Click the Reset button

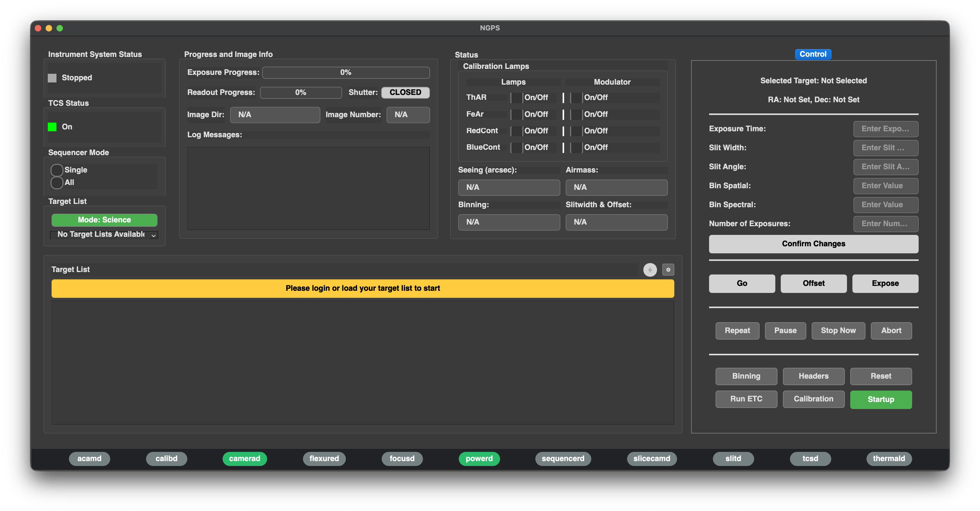coord(881,376)
